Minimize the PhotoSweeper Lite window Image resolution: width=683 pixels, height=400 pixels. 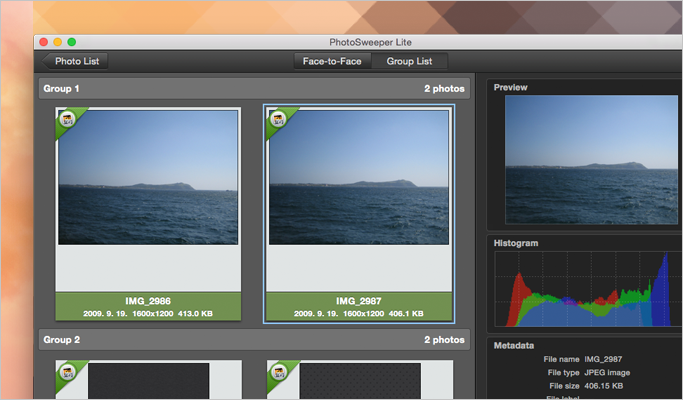pyautogui.click(x=57, y=42)
